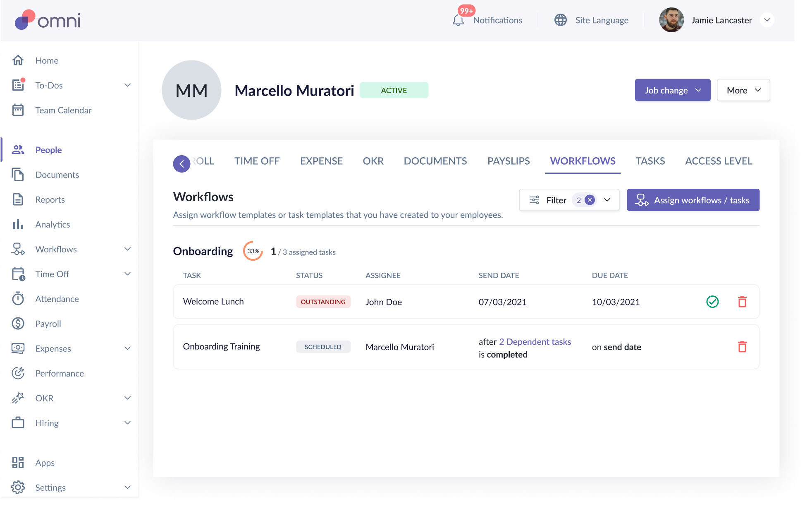
Task: Click the Site Language globe icon
Action: coord(560,20)
